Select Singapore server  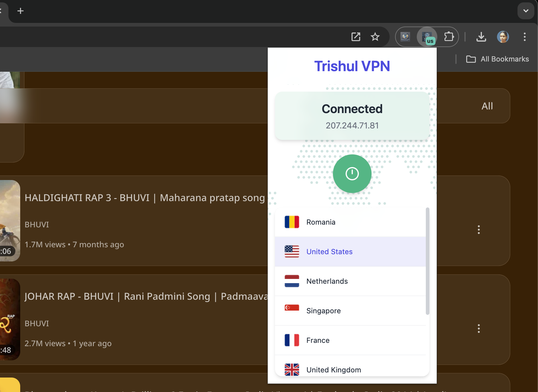(x=350, y=311)
